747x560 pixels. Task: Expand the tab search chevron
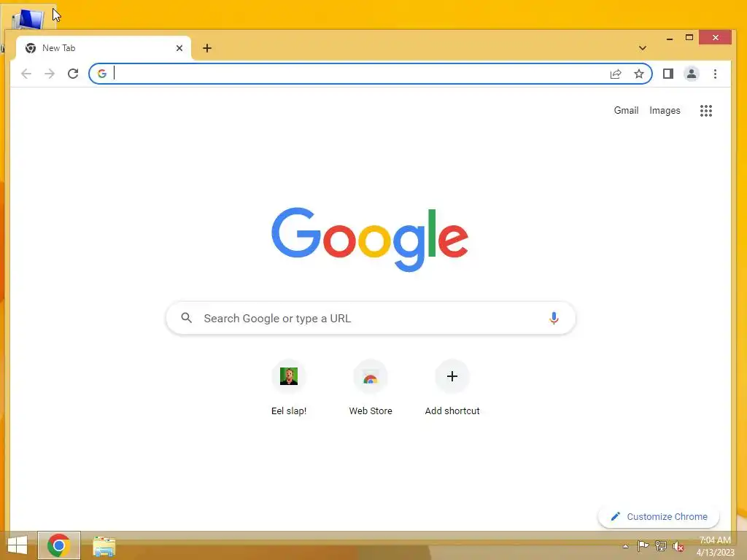pyautogui.click(x=643, y=48)
